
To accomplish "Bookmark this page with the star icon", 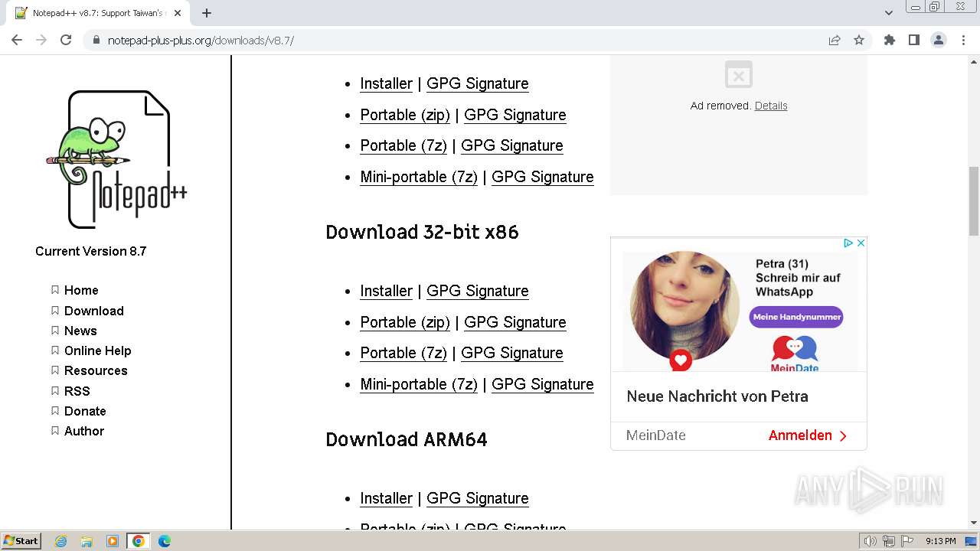I will (859, 40).
